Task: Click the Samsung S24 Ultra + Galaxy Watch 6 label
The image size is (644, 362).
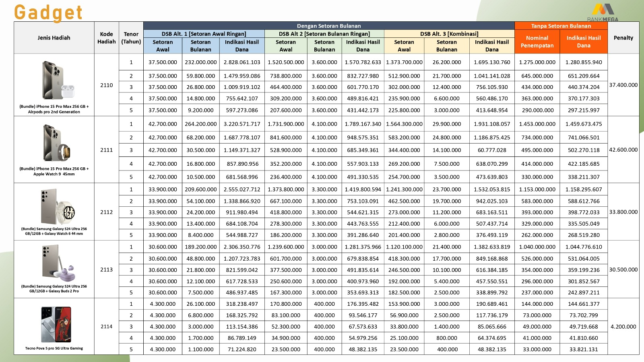Action: coord(54,231)
